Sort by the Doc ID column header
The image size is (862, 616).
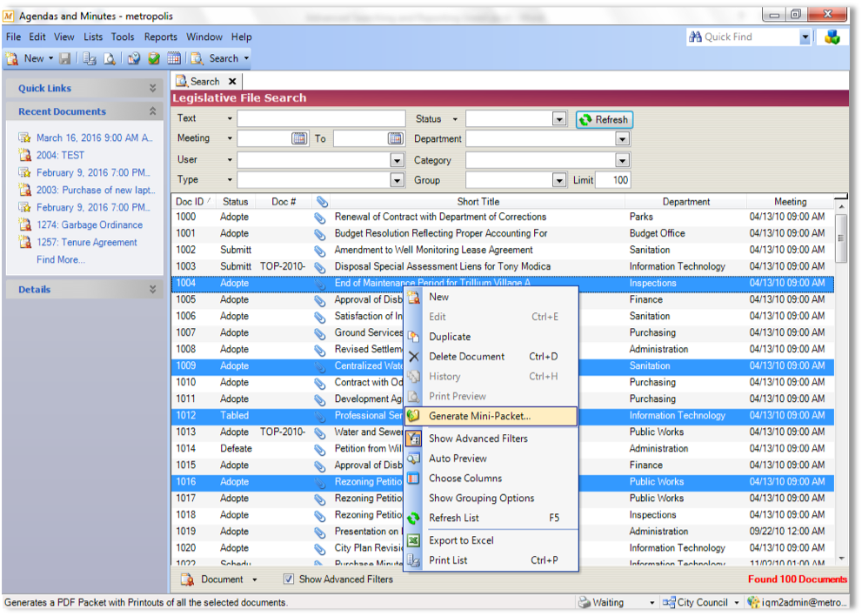pyautogui.click(x=192, y=202)
